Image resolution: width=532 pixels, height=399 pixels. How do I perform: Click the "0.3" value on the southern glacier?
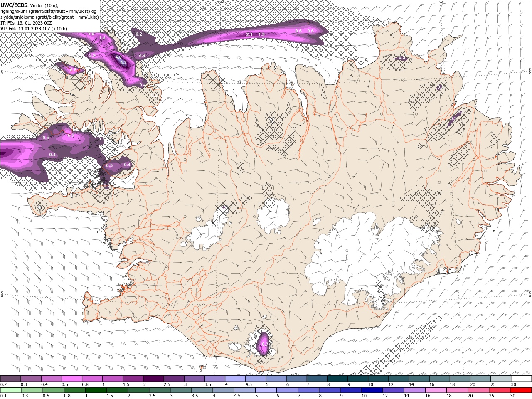[265, 344]
